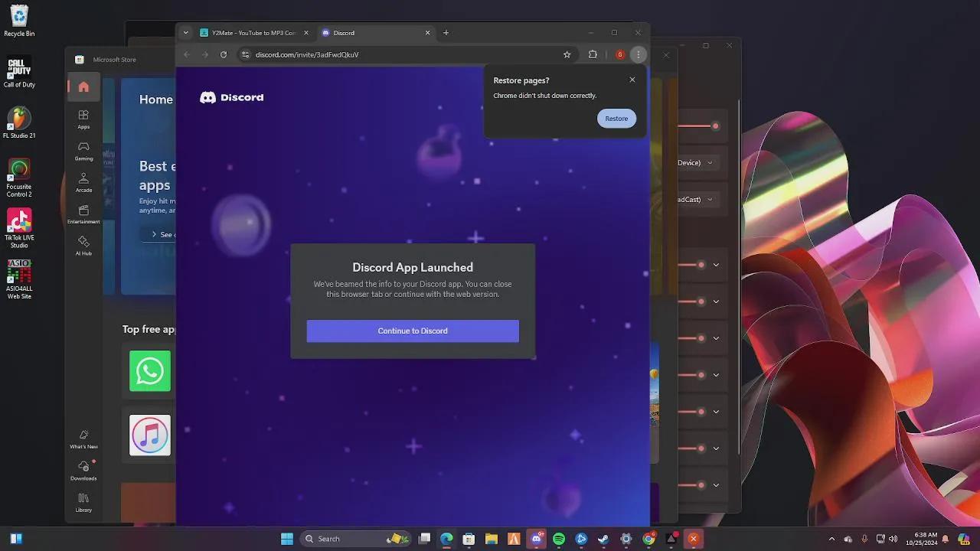Open Chrome profile avatar
The height and width of the screenshot is (551, 980).
tap(620, 54)
